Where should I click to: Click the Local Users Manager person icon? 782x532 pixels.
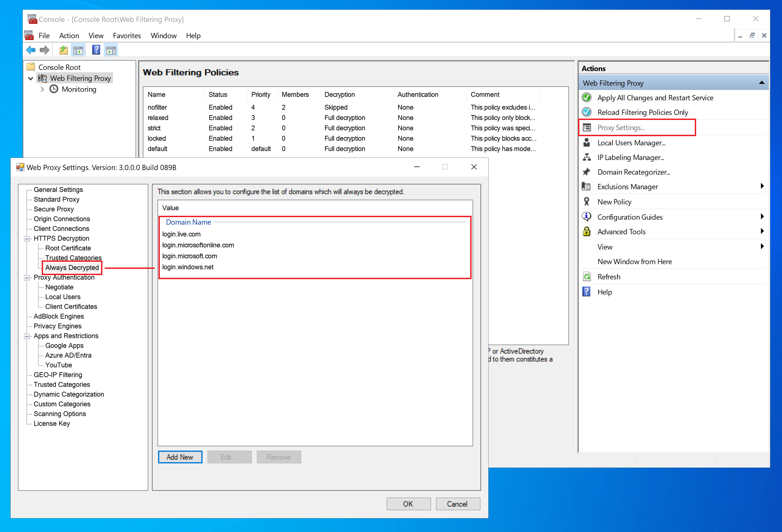[x=586, y=143]
